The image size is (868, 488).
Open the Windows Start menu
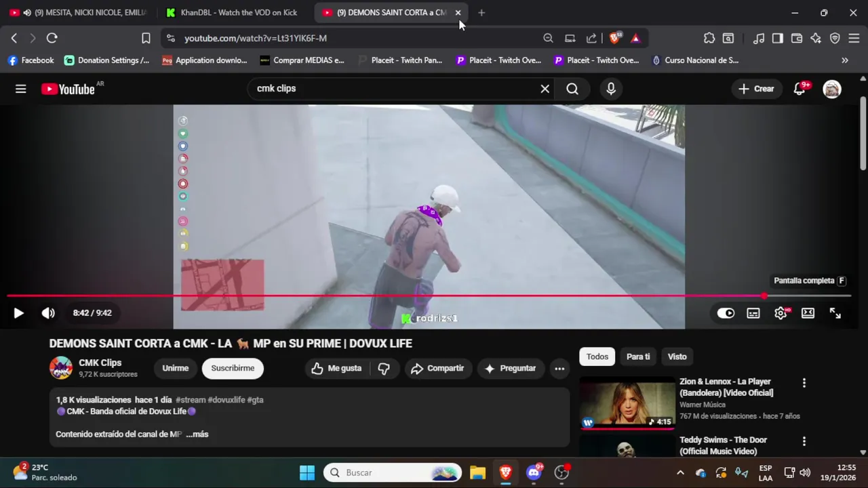tap(307, 472)
